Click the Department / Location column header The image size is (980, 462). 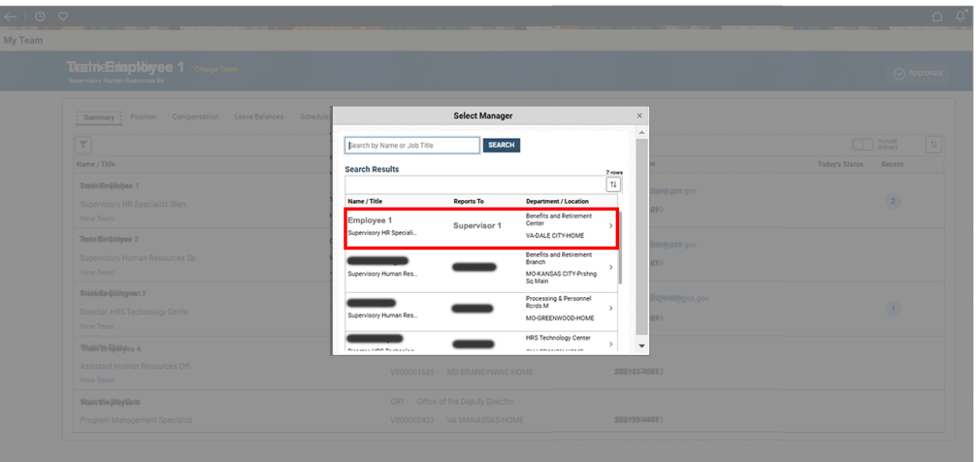557,202
